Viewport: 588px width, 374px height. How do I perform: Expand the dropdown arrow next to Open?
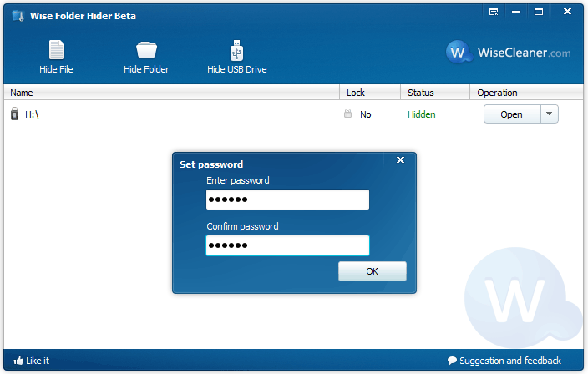tap(549, 114)
